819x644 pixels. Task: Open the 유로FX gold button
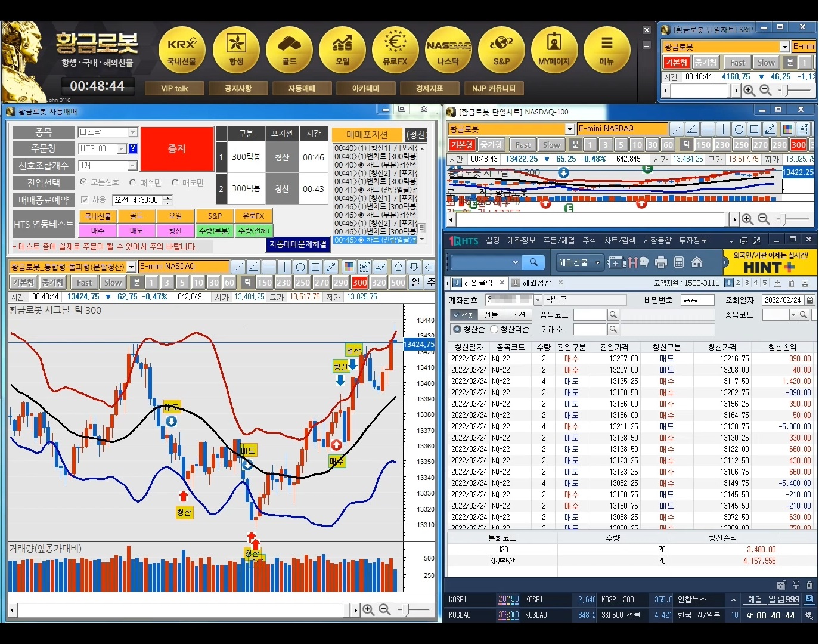coord(395,50)
